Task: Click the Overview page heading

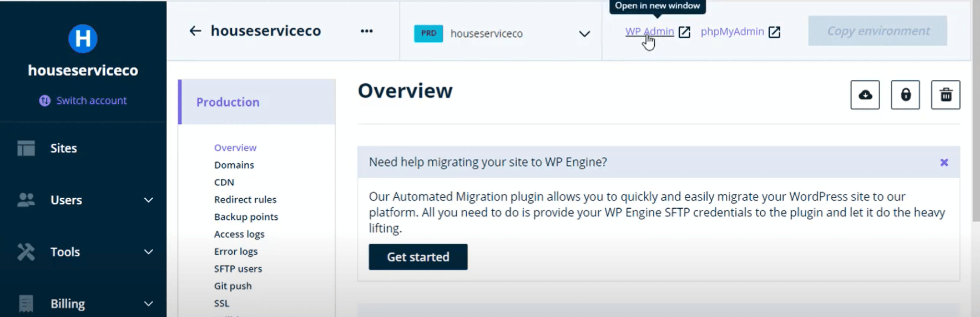Action: click(405, 91)
